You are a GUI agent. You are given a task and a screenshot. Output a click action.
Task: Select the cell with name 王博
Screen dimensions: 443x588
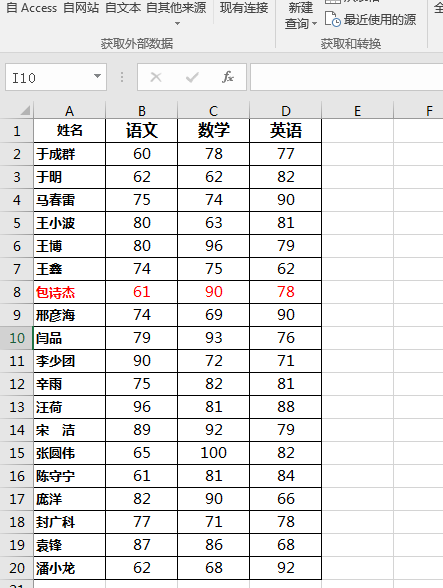69,246
